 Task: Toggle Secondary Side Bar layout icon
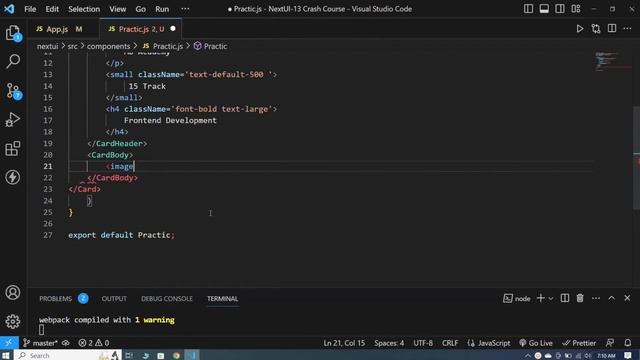coord(560,9)
